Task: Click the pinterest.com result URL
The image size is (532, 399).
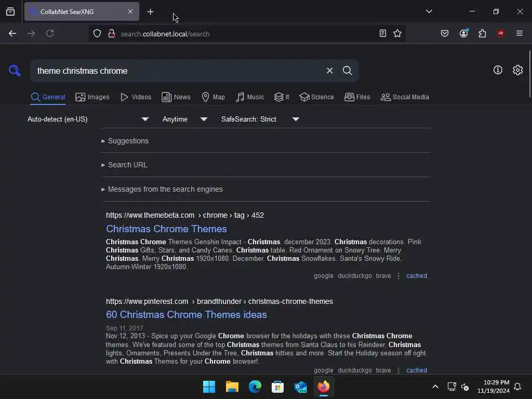Action: coord(219,301)
